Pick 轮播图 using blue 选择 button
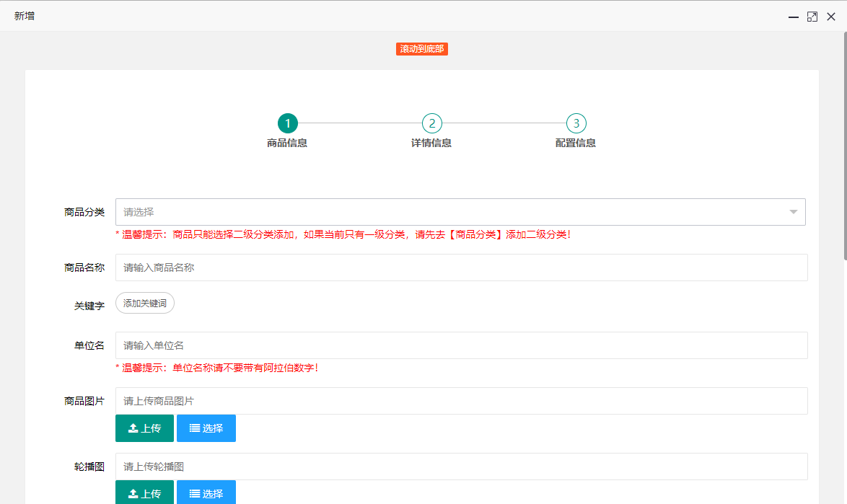This screenshot has height=504, width=847. coord(206,493)
